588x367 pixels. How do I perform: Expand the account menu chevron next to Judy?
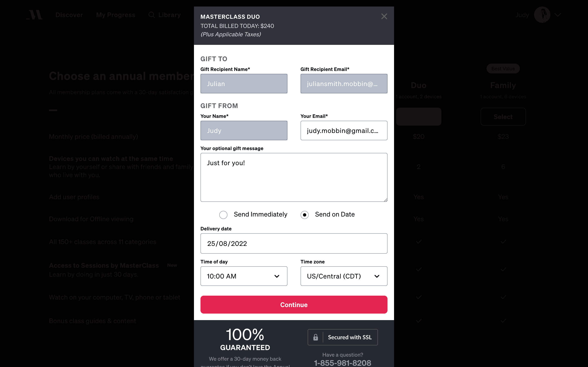(x=558, y=15)
